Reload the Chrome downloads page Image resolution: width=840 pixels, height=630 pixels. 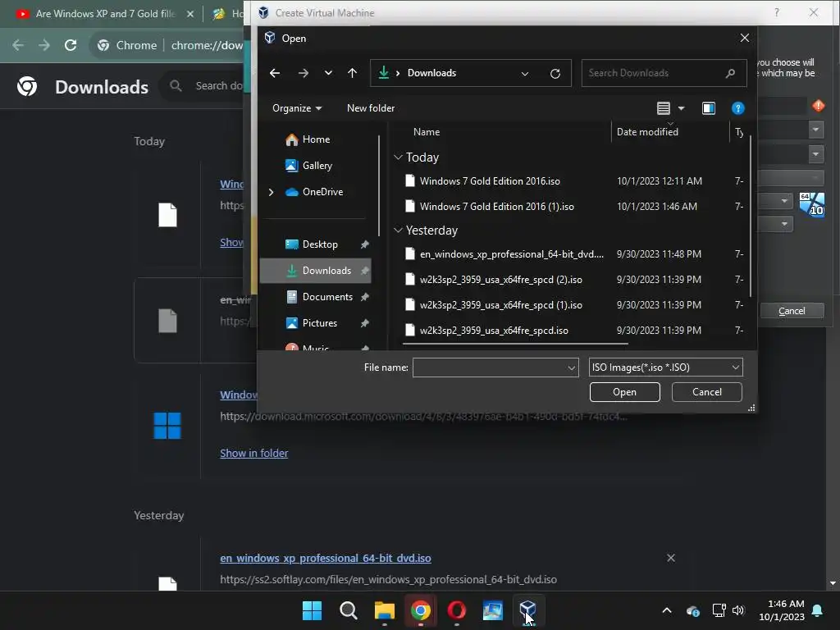coord(71,46)
